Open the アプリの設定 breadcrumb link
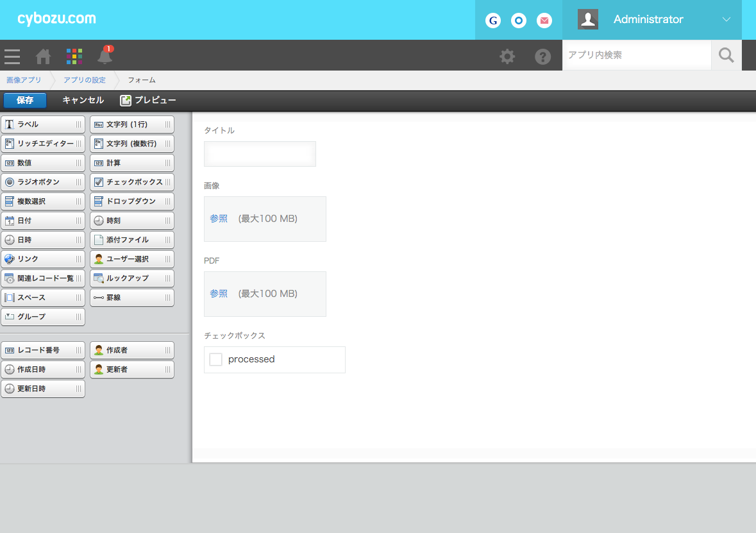Viewport: 756px width, 533px height. click(x=85, y=80)
